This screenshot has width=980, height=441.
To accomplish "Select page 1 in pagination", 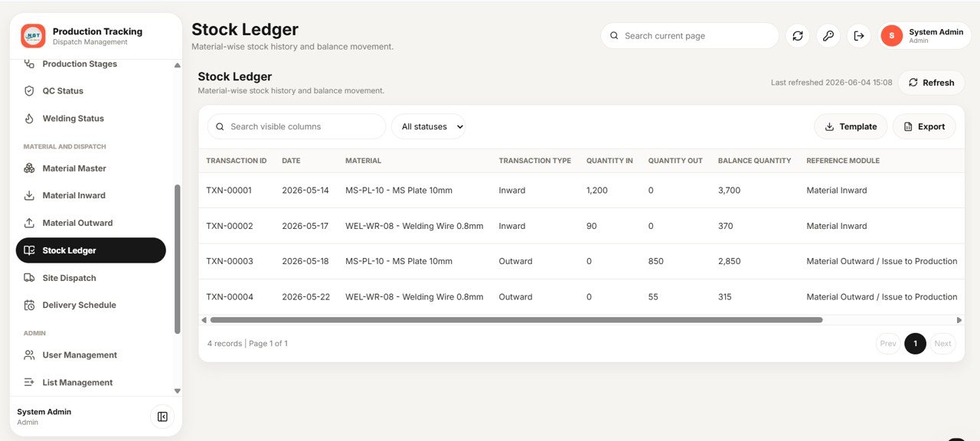I will pyautogui.click(x=915, y=344).
